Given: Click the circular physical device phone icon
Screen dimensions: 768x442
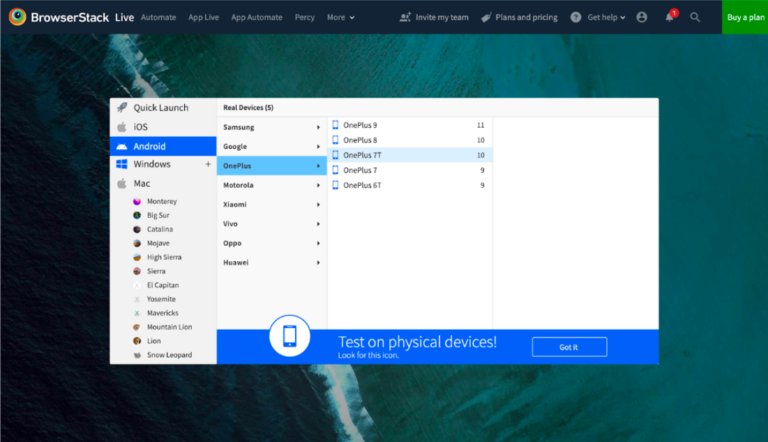Looking at the screenshot, I should pyautogui.click(x=289, y=336).
